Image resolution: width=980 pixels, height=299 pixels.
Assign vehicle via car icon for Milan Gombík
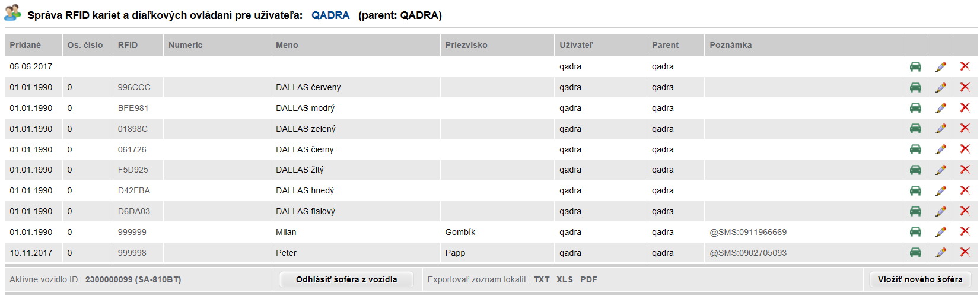915,232
